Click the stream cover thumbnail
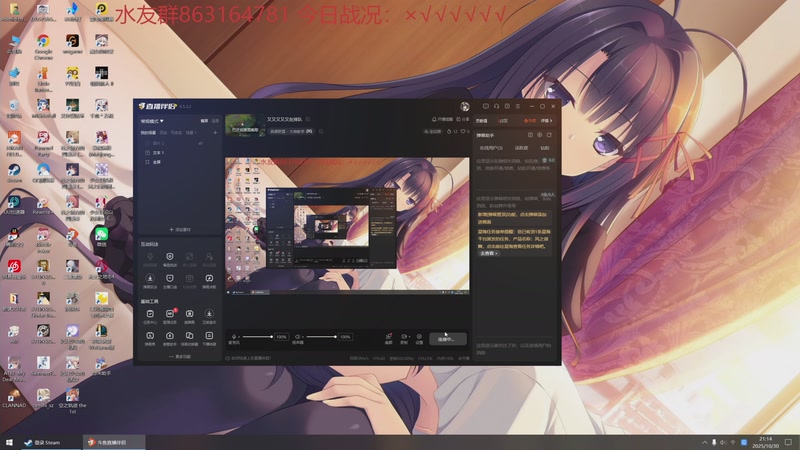This screenshot has height=450, width=800. tap(245, 126)
